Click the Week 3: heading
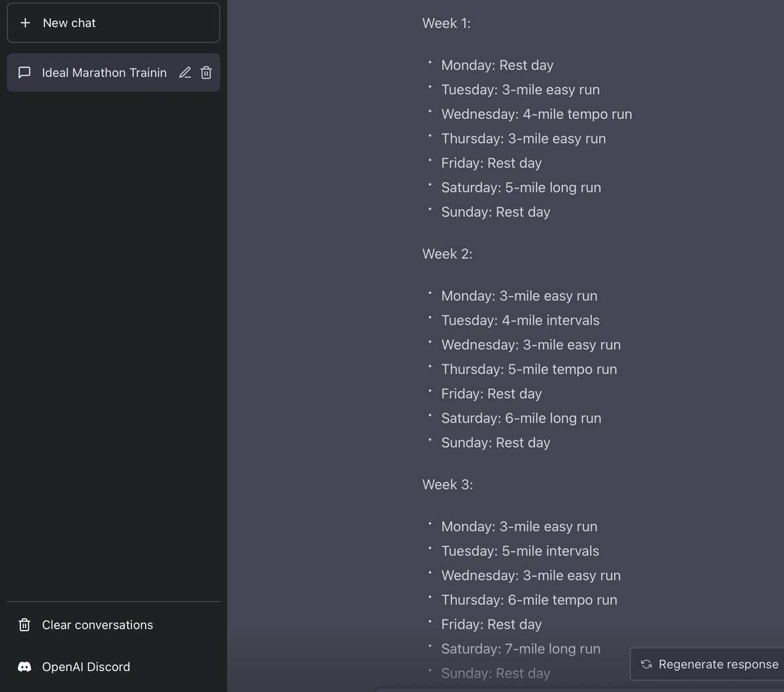Screen dimensions: 784x692 [x=448, y=485]
